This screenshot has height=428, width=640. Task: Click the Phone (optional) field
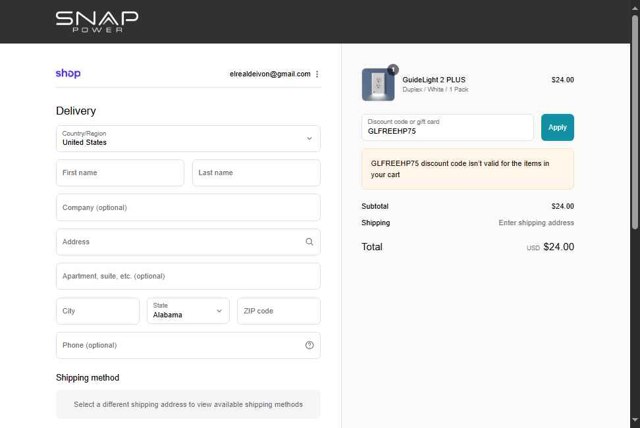tap(188, 345)
